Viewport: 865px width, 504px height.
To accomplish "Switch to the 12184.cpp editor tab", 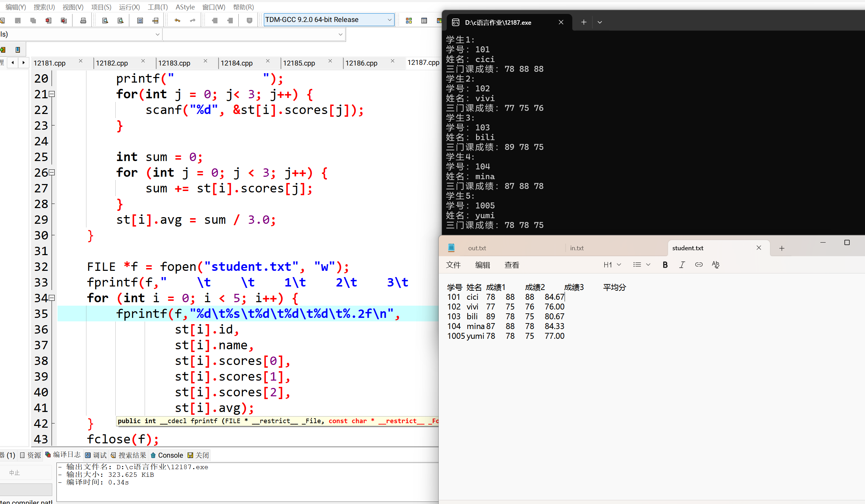I will click(237, 63).
